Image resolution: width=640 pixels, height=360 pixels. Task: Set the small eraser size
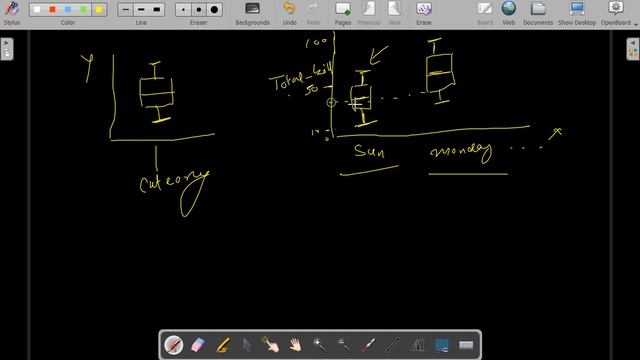pyautogui.click(x=183, y=9)
